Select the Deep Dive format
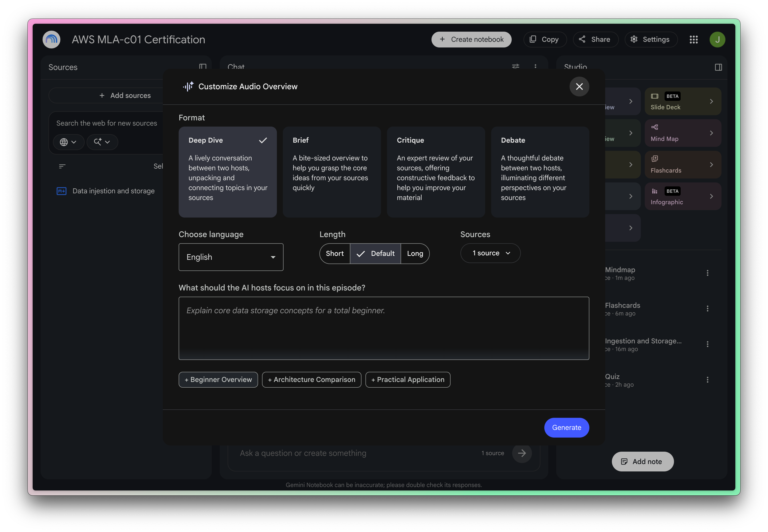The image size is (768, 532). pyautogui.click(x=228, y=172)
